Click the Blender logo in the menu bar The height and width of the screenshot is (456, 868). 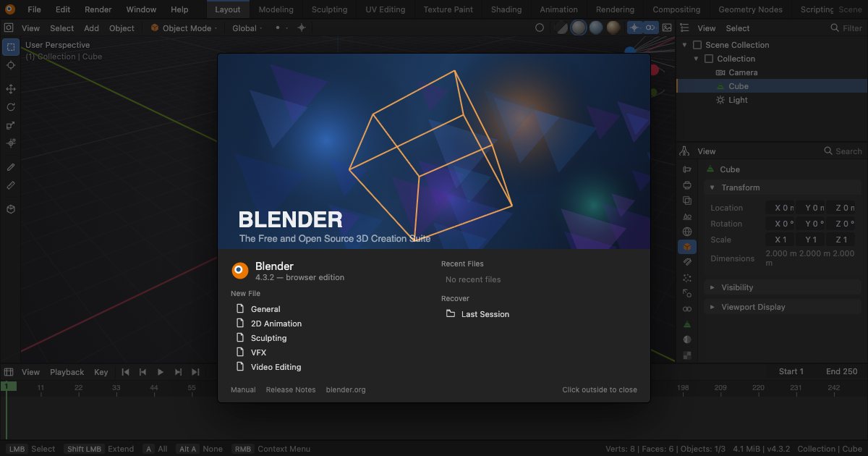pos(11,9)
